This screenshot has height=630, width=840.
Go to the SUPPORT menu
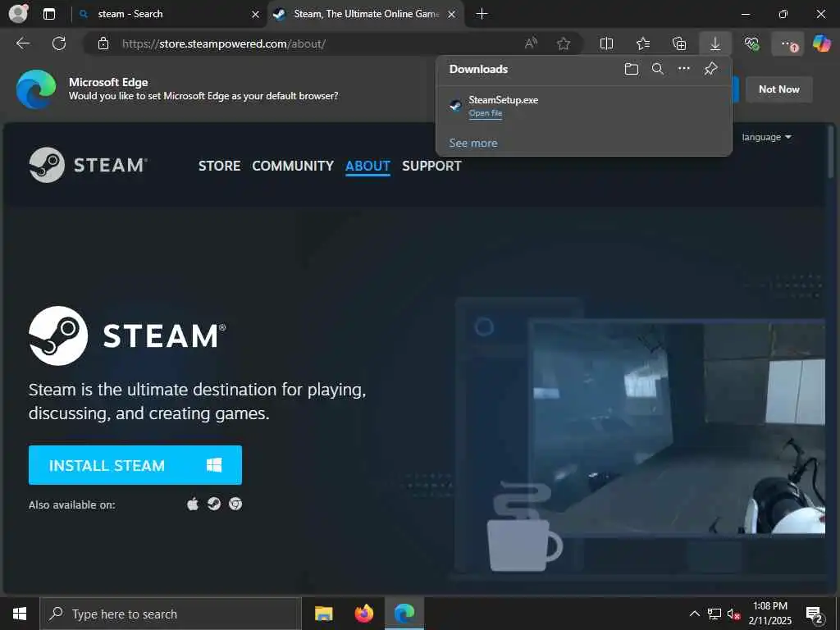(431, 166)
